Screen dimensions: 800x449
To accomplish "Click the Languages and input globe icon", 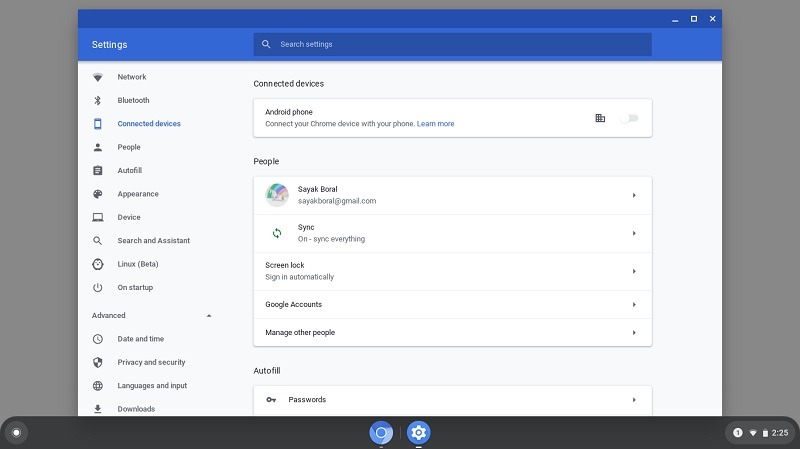I will point(97,386).
